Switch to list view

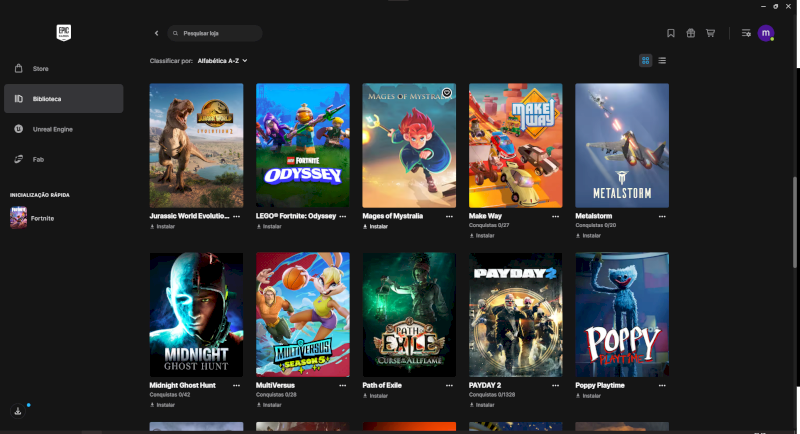[x=662, y=60]
